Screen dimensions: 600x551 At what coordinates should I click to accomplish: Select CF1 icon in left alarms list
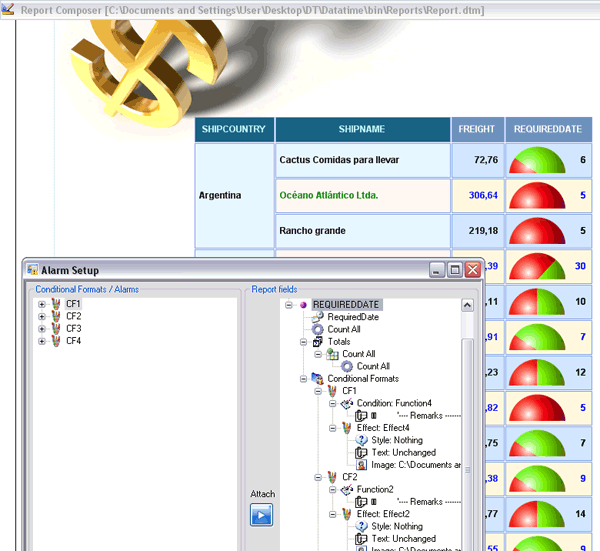[x=56, y=304]
